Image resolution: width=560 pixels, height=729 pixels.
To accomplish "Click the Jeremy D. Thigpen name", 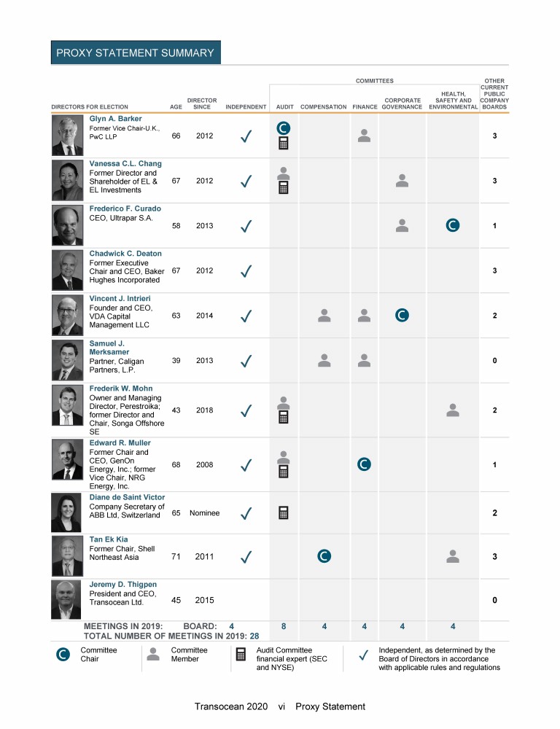I will coord(123,585).
